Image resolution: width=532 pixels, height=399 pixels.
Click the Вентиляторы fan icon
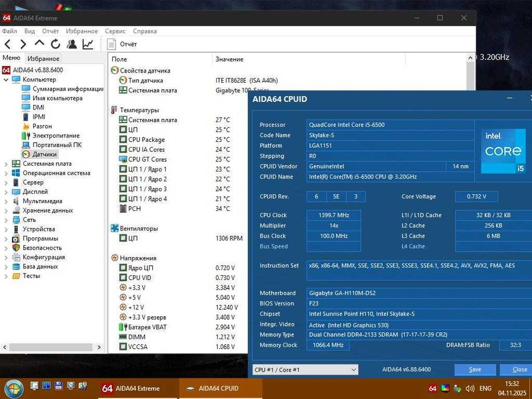click(115, 229)
